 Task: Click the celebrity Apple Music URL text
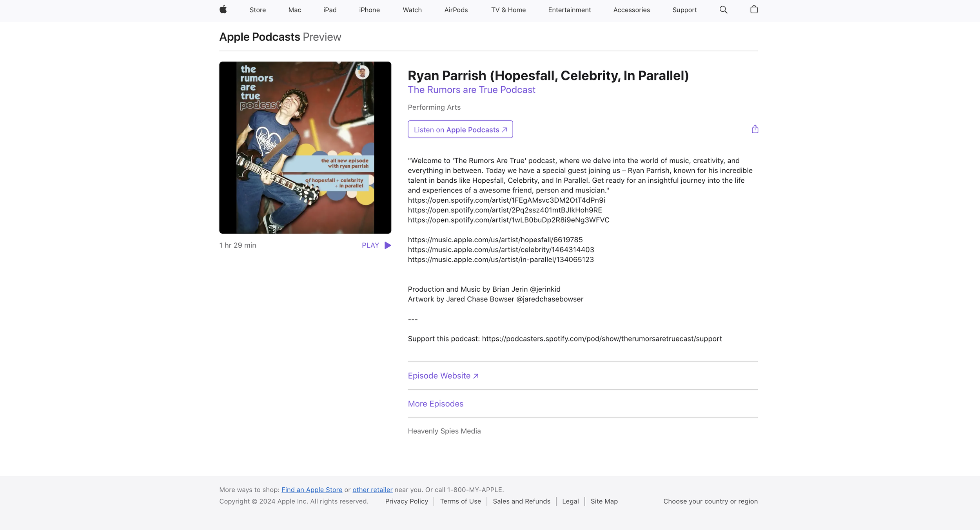501,250
